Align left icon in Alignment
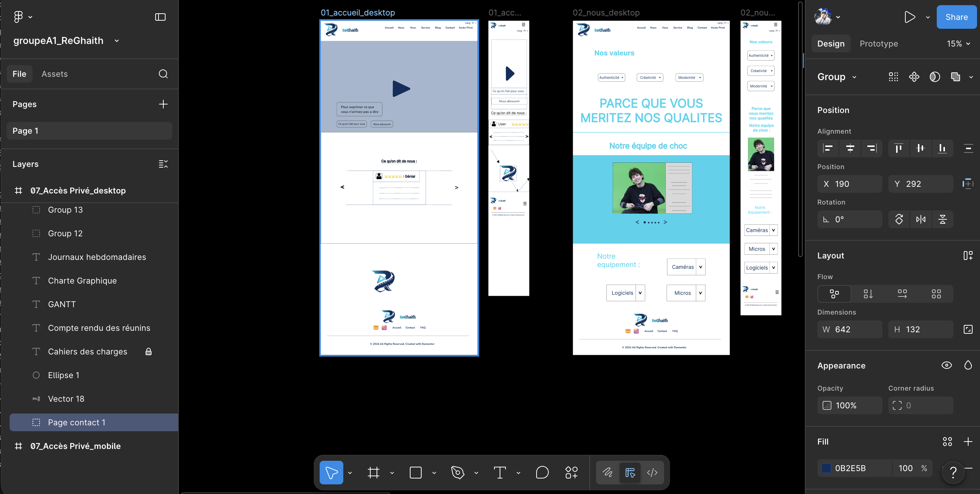The image size is (980, 494). (x=828, y=148)
